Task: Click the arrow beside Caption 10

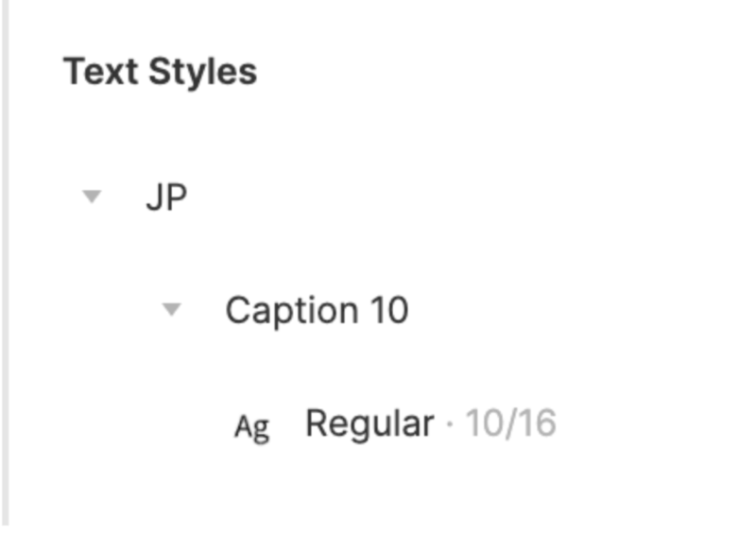Action: pyautogui.click(x=171, y=309)
